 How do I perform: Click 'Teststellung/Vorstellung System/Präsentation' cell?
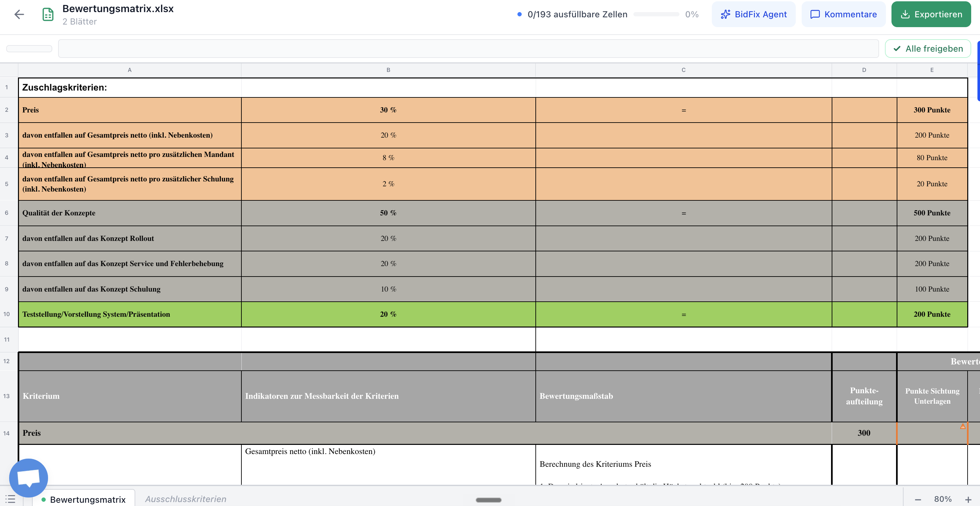click(130, 314)
